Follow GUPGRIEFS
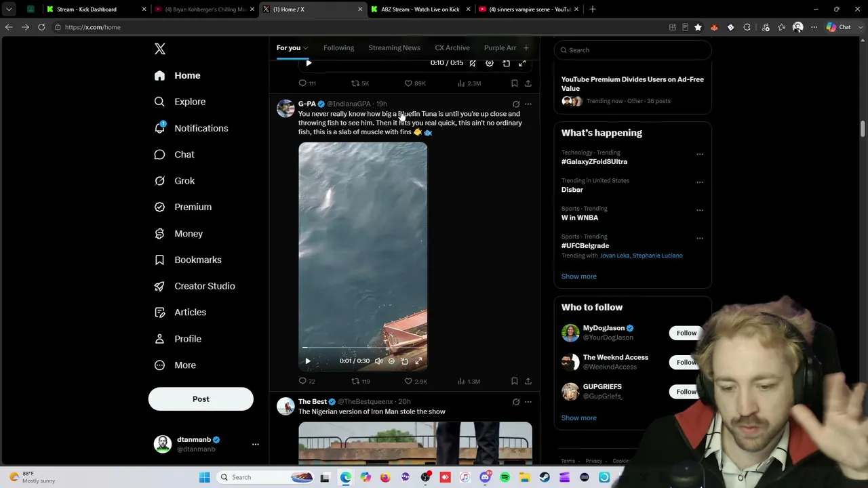Screen dimensions: 868x488 pos(686,391)
